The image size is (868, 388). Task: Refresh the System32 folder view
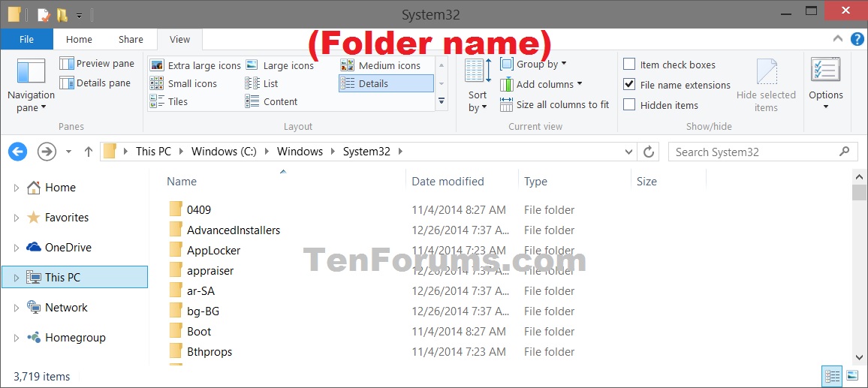point(649,152)
